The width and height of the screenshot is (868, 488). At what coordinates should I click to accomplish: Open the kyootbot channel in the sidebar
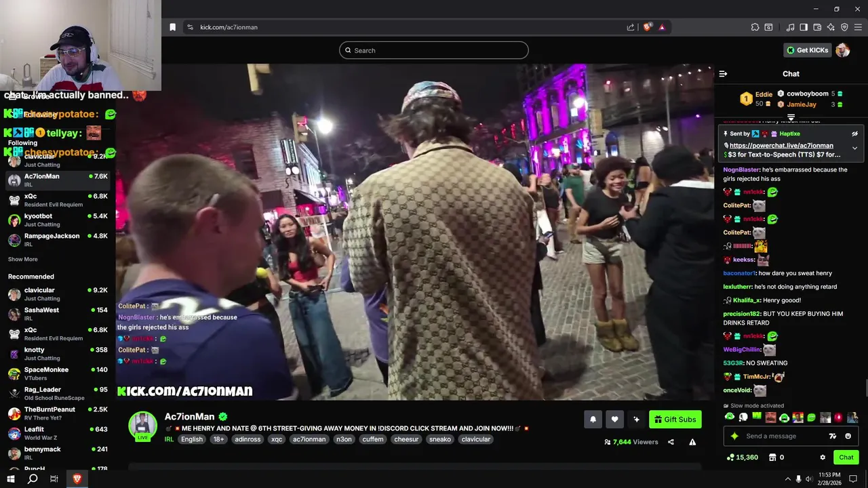coord(58,220)
